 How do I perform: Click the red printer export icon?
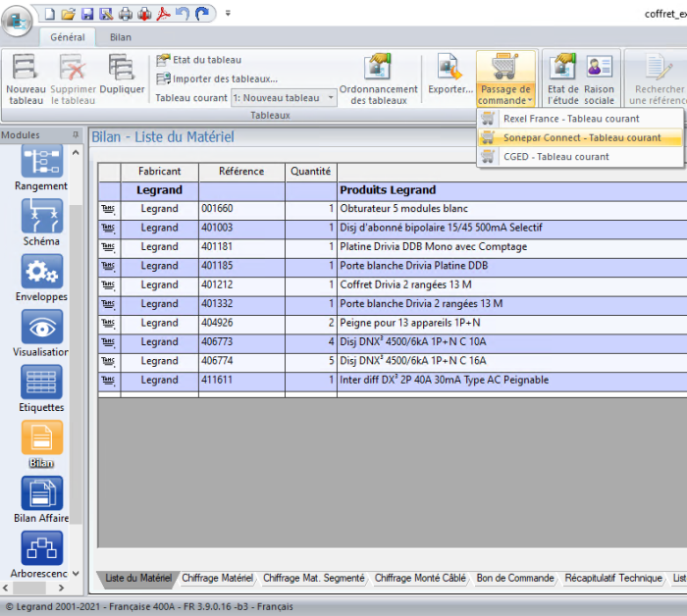click(144, 14)
